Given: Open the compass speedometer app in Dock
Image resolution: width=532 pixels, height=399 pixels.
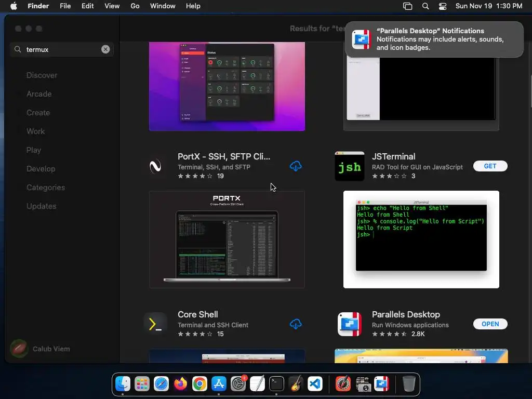Looking at the screenshot, I should tap(343, 384).
